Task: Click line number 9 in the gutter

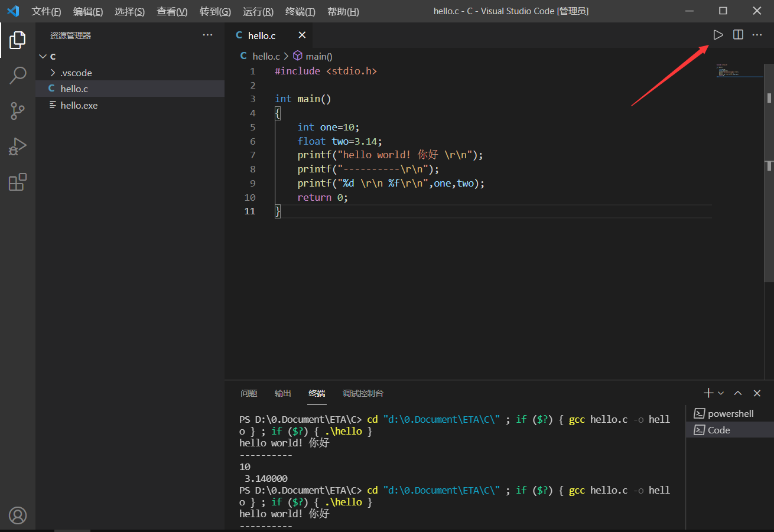Action: point(252,183)
